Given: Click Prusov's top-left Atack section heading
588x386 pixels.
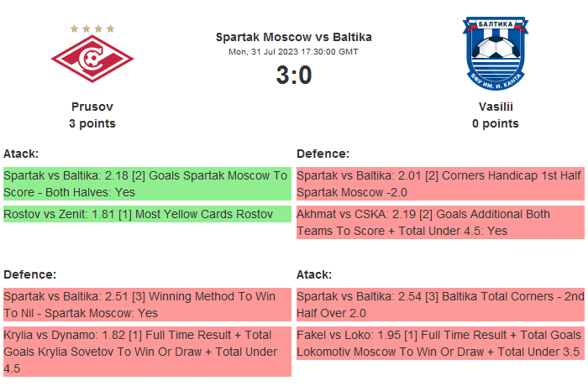Looking at the screenshot, I should (21, 154).
